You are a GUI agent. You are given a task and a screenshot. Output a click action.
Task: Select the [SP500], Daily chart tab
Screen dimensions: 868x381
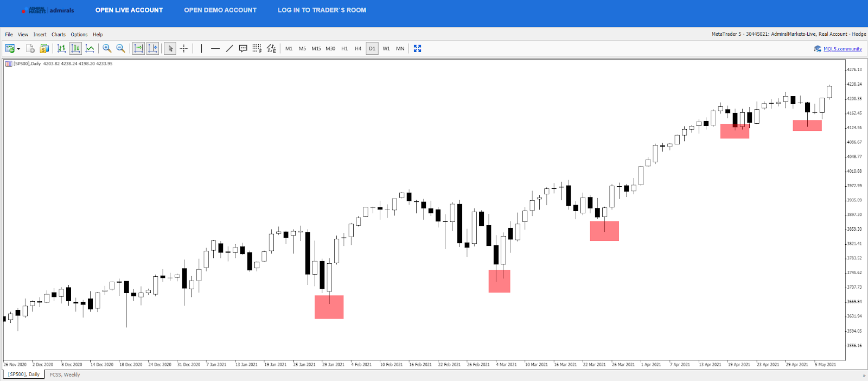24,374
